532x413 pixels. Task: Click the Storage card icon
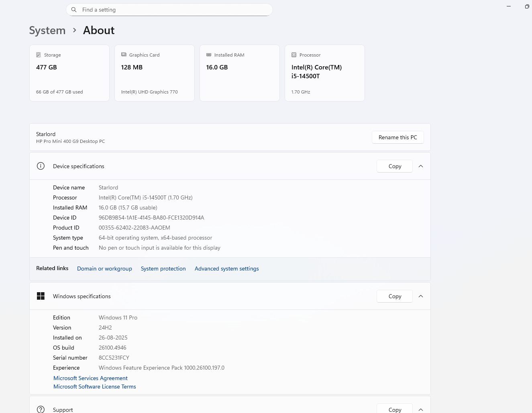[39, 55]
